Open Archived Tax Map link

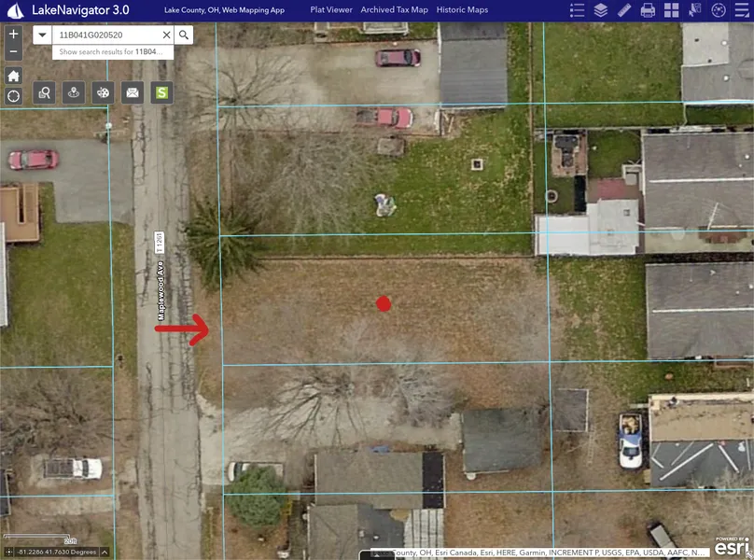394,9
